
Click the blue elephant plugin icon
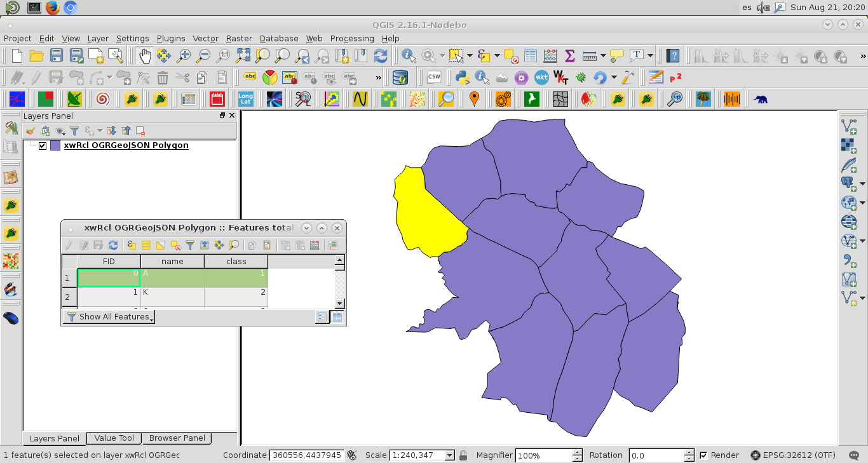tap(761, 99)
